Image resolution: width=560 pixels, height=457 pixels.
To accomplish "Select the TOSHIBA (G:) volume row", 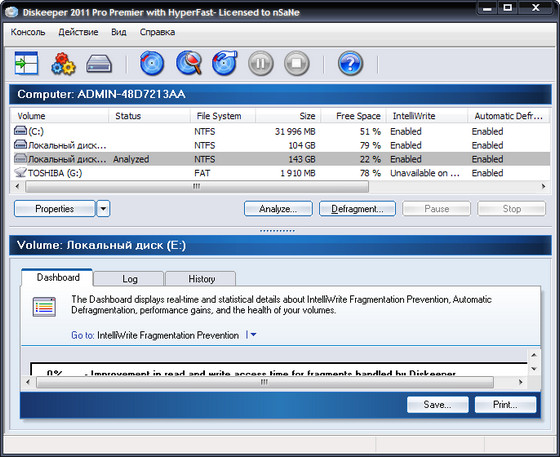I will pyautogui.click(x=281, y=173).
